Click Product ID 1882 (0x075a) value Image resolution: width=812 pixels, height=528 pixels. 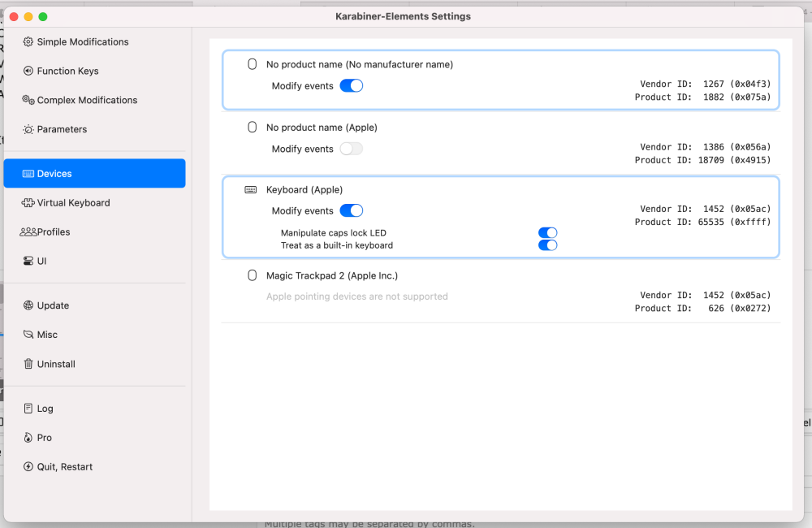737,97
